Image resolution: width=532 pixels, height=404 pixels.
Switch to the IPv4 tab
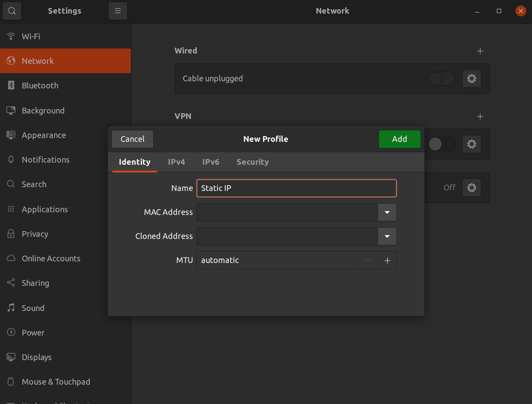pos(176,162)
